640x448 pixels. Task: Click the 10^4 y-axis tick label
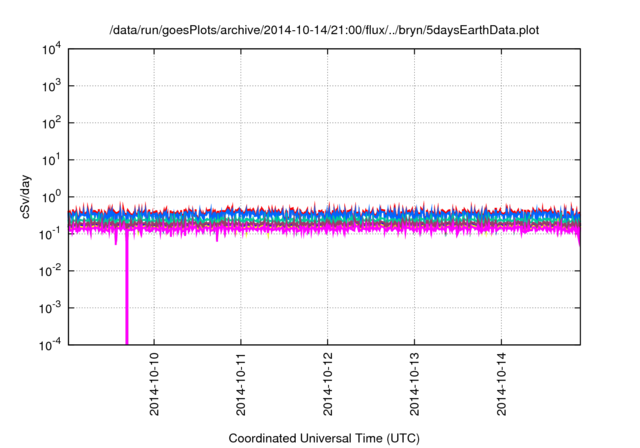[51, 49]
